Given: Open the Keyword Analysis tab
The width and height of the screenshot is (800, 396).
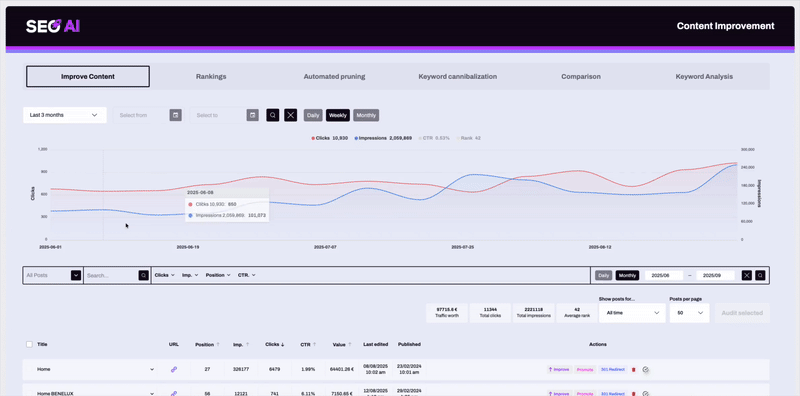Looking at the screenshot, I should click(704, 77).
